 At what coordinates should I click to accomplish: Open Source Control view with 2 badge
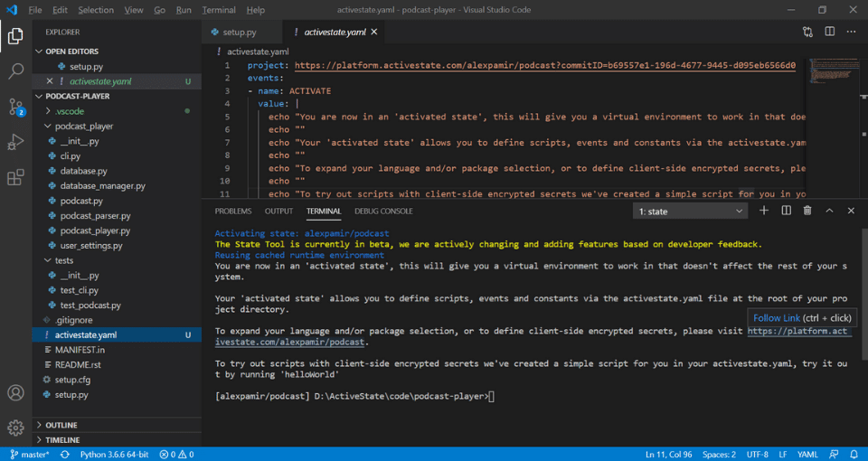[15, 107]
